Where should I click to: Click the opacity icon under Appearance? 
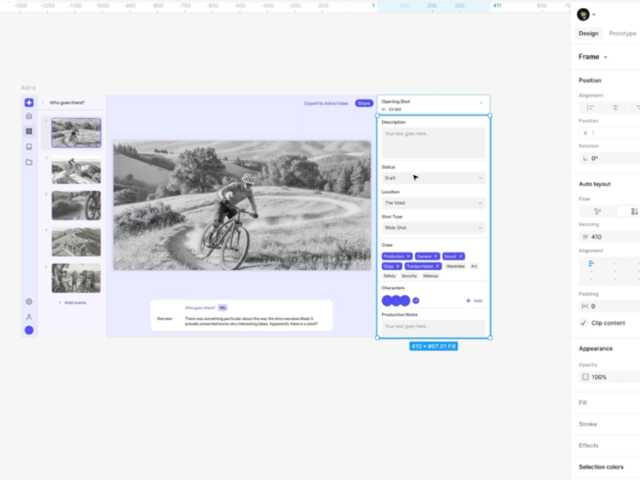(585, 377)
